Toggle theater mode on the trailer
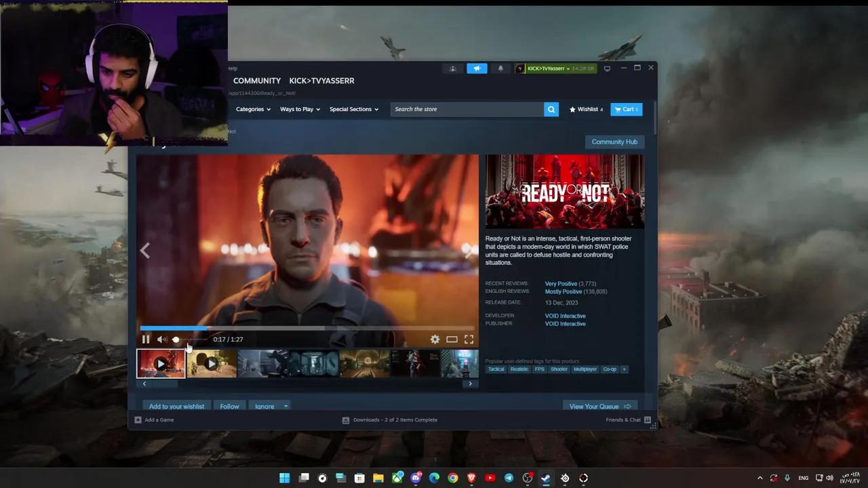868x488 pixels. click(x=452, y=340)
